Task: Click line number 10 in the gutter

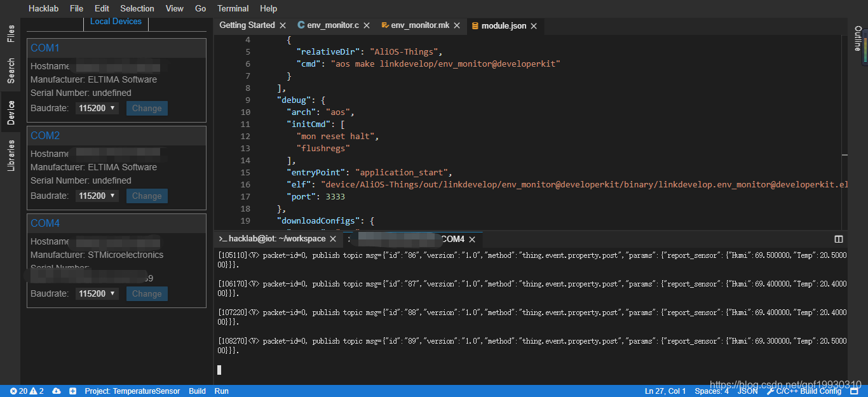Action: pyautogui.click(x=245, y=112)
